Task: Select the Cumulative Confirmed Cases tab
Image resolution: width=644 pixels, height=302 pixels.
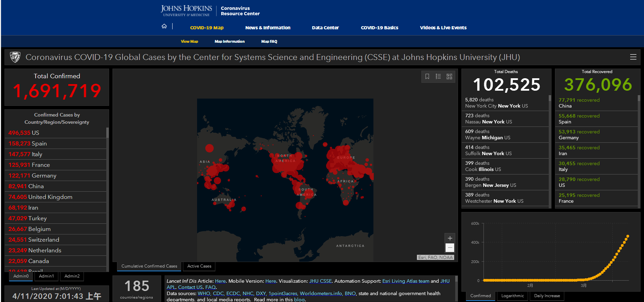Action: click(x=149, y=266)
